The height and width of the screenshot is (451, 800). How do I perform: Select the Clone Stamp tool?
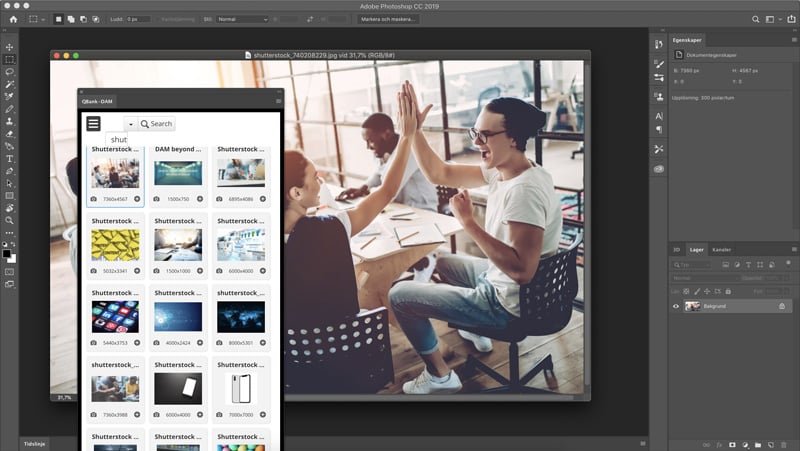point(9,121)
